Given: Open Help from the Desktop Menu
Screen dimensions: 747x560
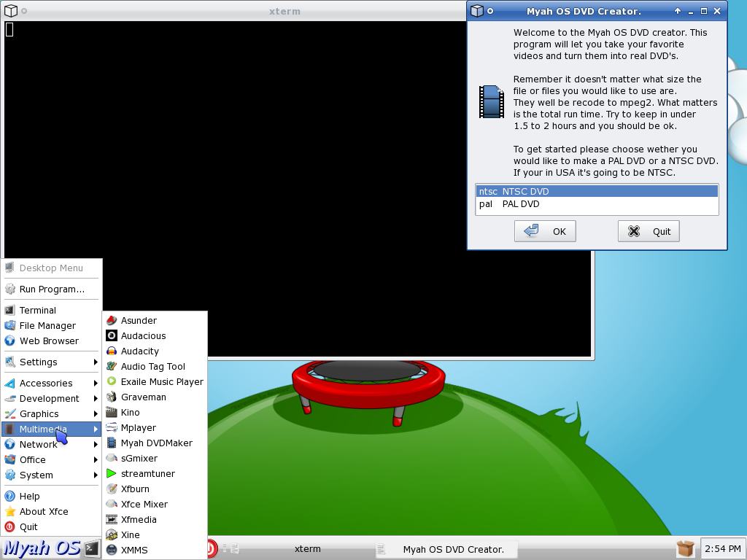Looking at the screenshot, I should point(52,496).
